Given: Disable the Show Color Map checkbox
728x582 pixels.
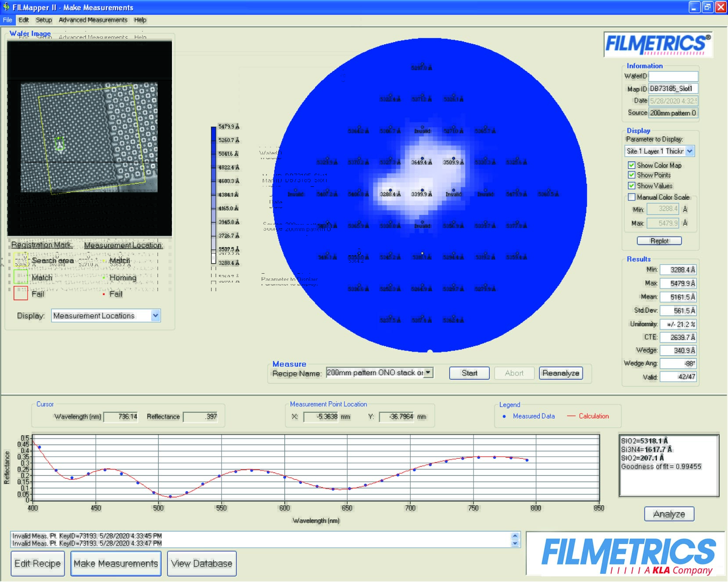Looking at the screenshot, I should (631, 165).
